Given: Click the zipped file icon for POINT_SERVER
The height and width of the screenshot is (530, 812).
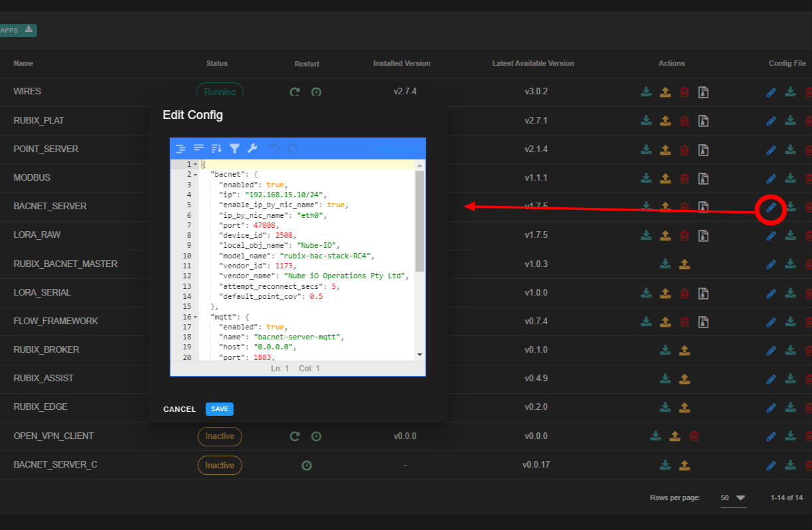Looking at the screenshot, I should (703, 149).
